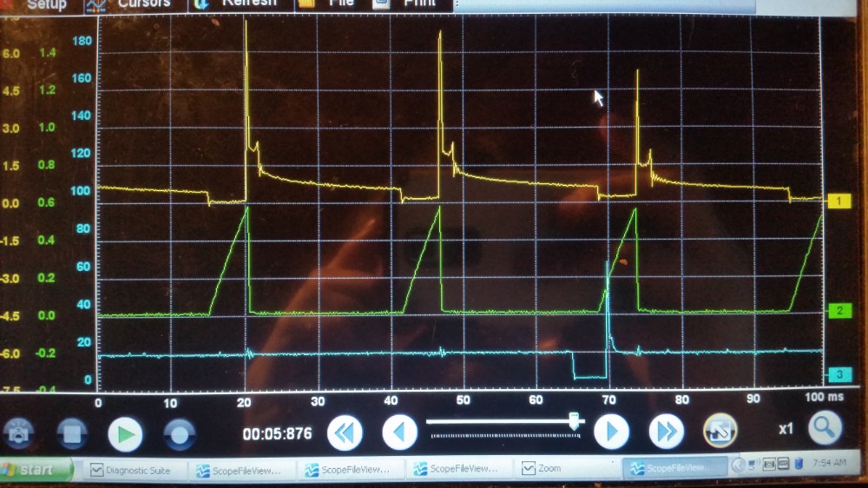Click the playback position slider handle

pos(574,421)
